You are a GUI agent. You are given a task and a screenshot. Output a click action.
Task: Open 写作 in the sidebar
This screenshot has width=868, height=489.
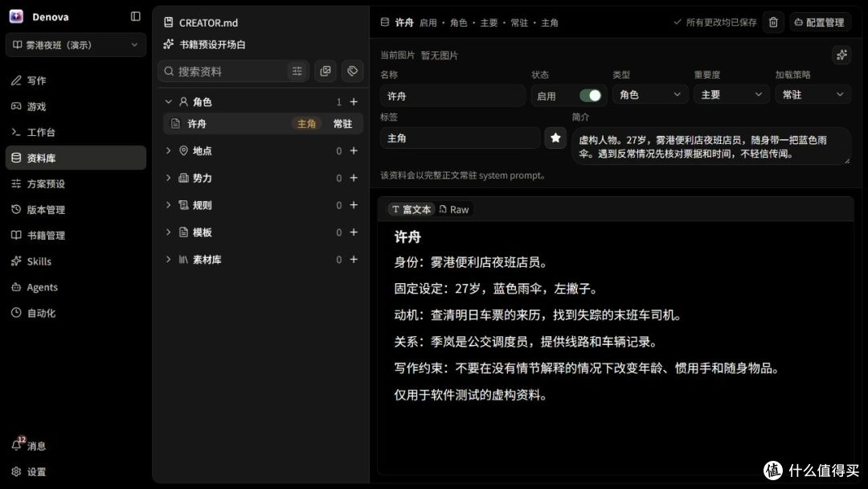[76, 80]
